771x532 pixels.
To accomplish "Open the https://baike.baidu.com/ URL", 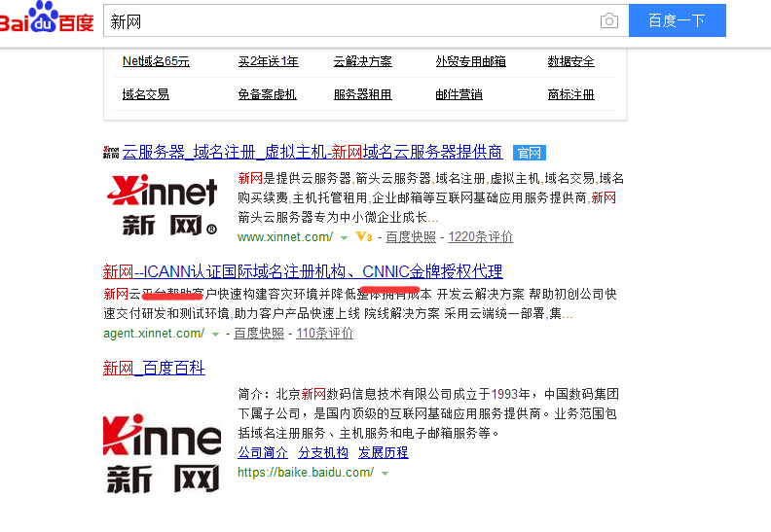I will click(306, 473).
